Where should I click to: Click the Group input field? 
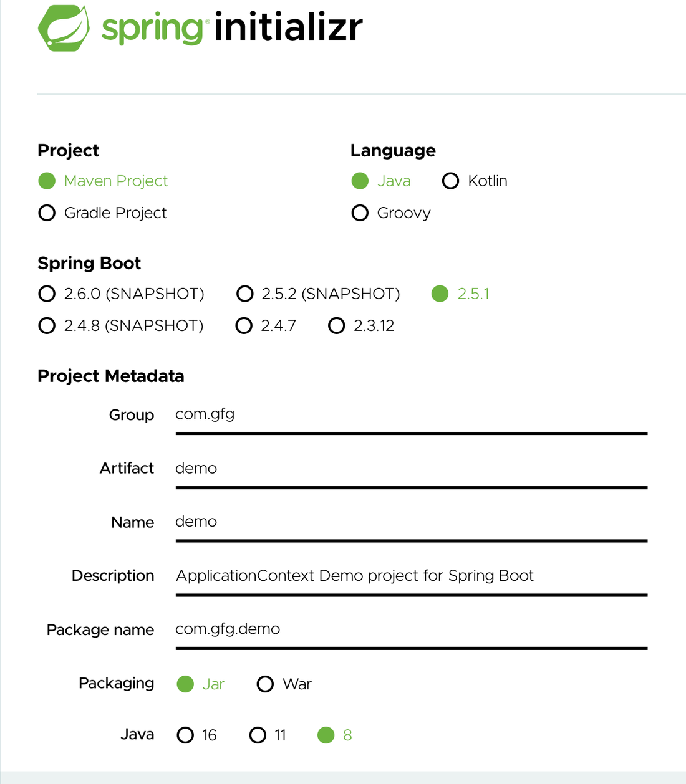click(410, 415)
